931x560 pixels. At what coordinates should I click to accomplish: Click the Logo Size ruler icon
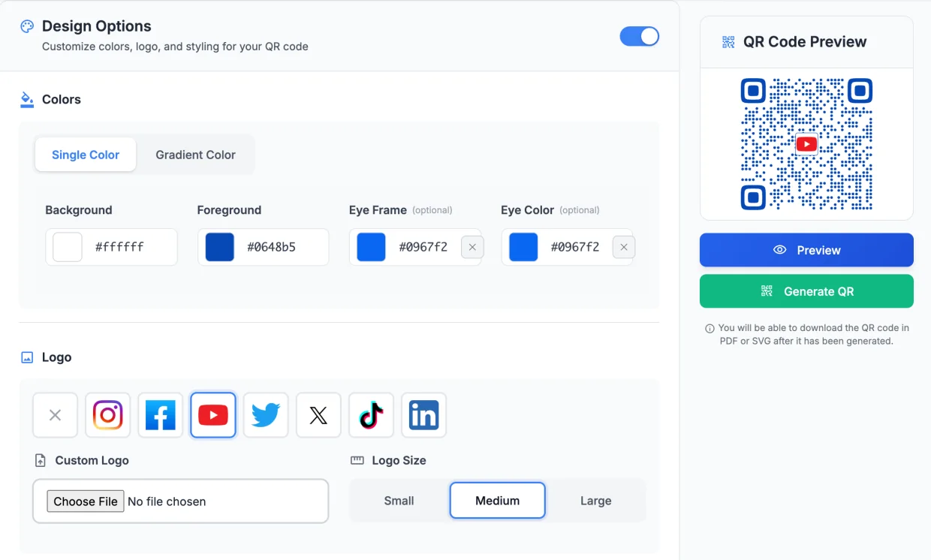357,460
